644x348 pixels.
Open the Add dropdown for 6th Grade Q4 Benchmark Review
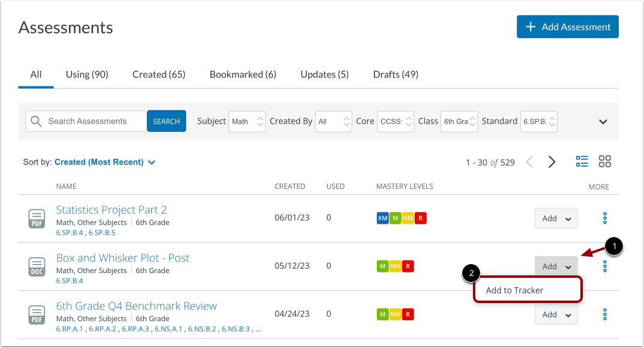[556, 314]
